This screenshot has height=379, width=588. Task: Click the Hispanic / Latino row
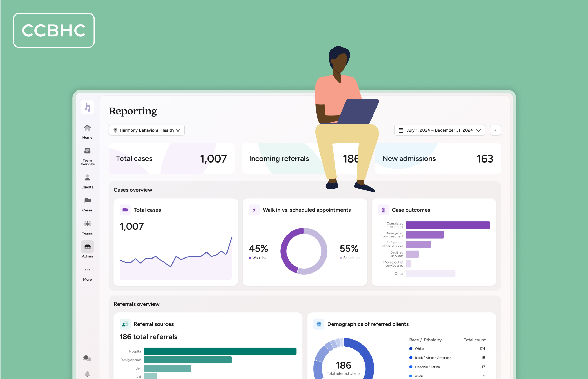[x=447, y=367]
